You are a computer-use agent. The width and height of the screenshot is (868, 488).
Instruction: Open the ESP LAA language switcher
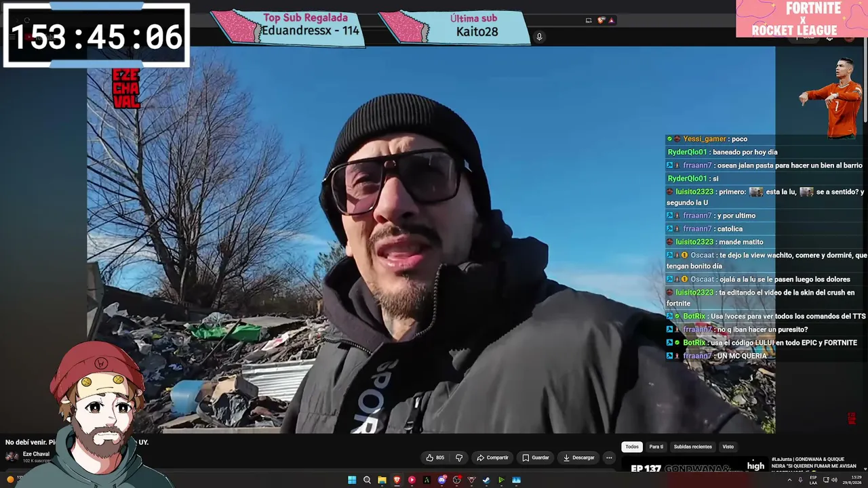[813, 480]
